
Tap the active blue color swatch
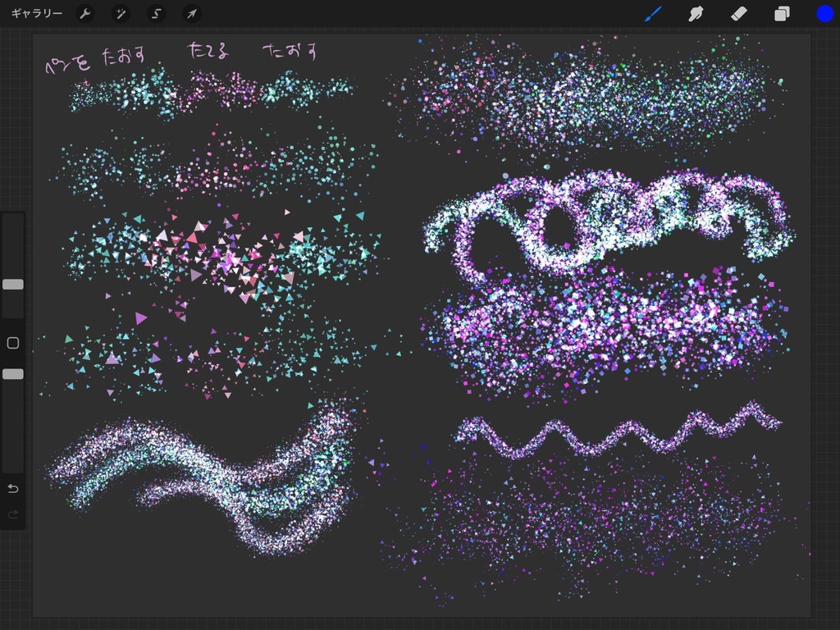[819, 13]
